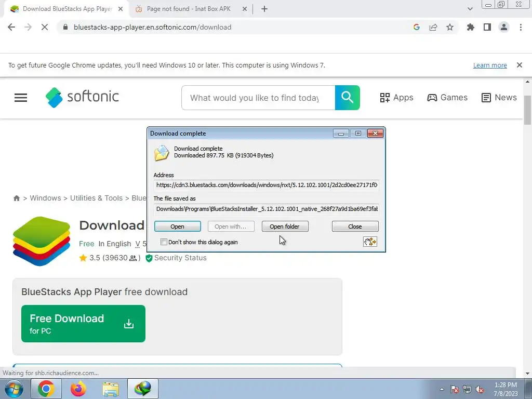This screenshot has width=532, height=399.
Task: Click Open in the Download complete dialog
Action: [178, 227]
